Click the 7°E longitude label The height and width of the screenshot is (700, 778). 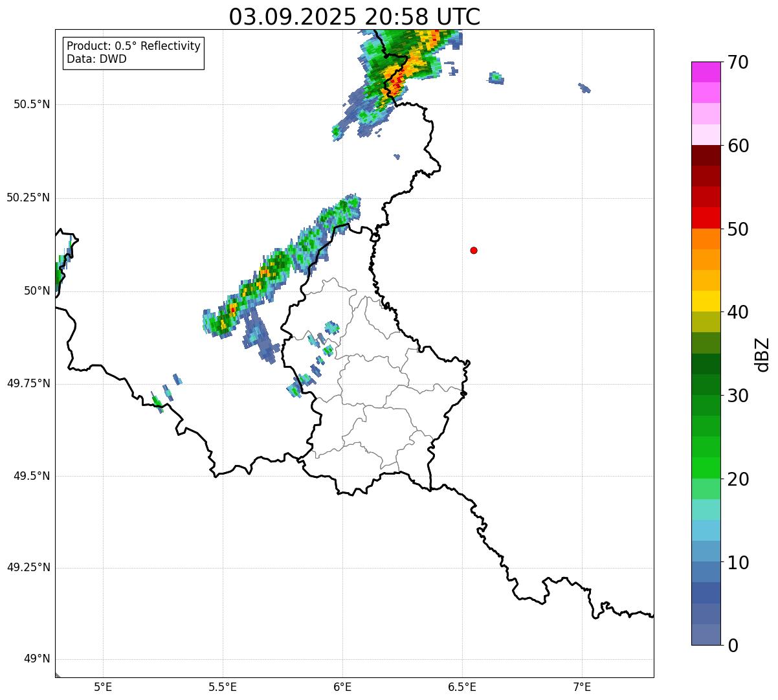click(583, 687)
